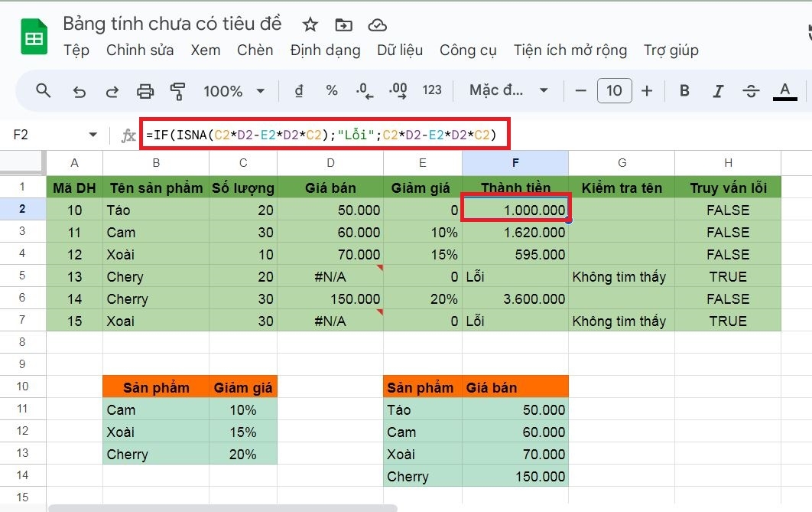Viewport: 812px width, 512px height.
Task: Select the 20% cell in discount table
Action: tap(243, 454)
